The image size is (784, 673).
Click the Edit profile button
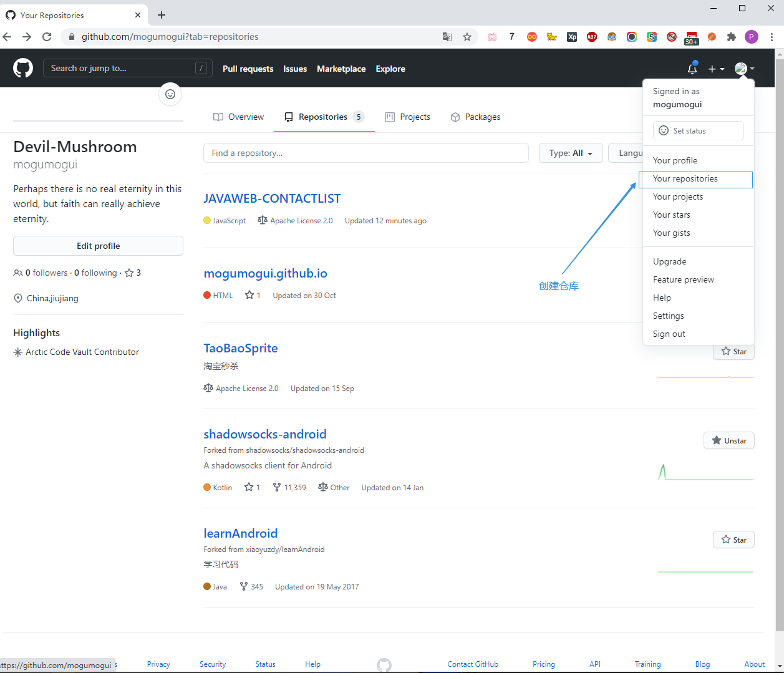click(98, 246)
